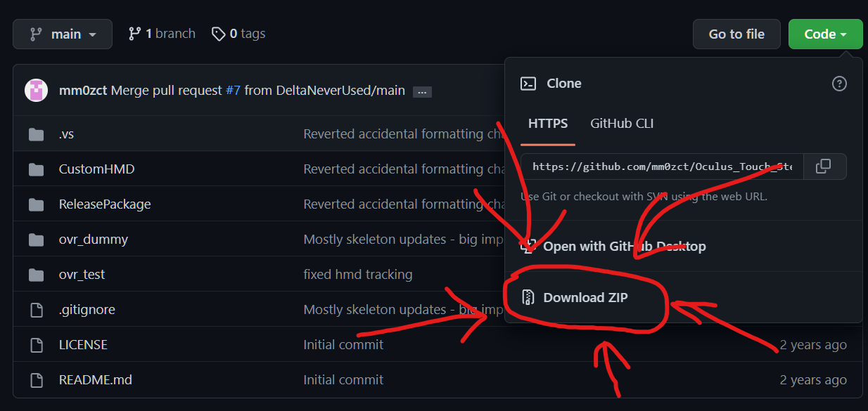Viewport: 868px width, 411px height.
Task: Open the ovr_test folder
Action: coord(82,274)
